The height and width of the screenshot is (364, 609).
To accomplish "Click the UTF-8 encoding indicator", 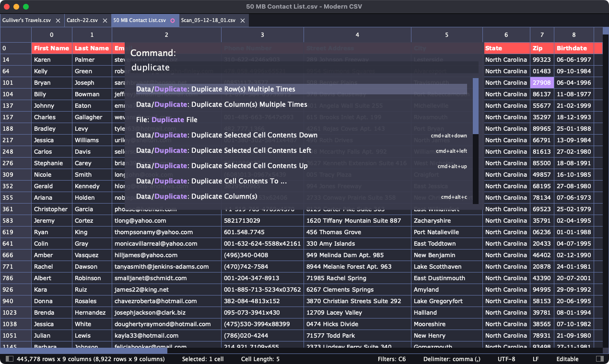I will pos(506,359).
